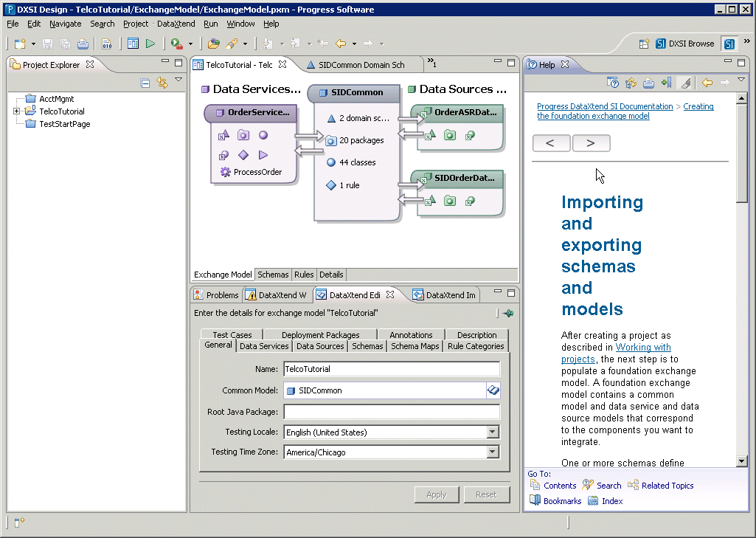Screen dimensions: 756x538
Task: Click the binary 010 toolbar icon
Action: [x=106, y=44]
